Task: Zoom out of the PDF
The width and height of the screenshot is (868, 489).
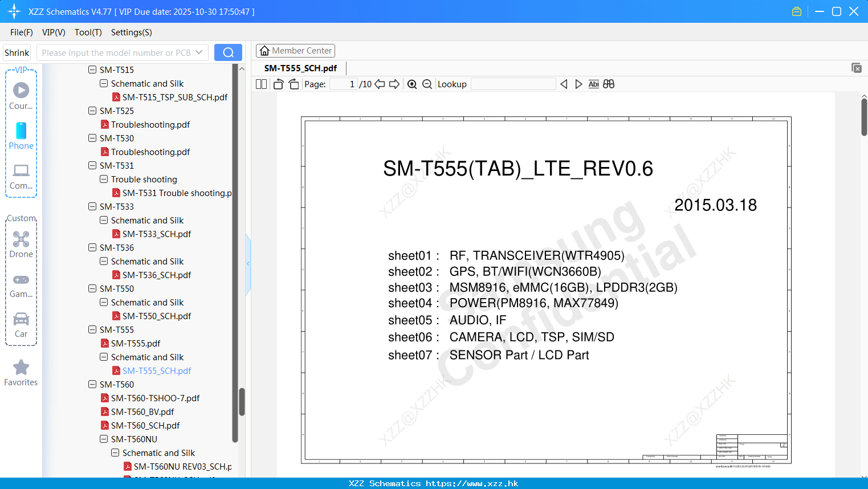Action: (427, 84)
